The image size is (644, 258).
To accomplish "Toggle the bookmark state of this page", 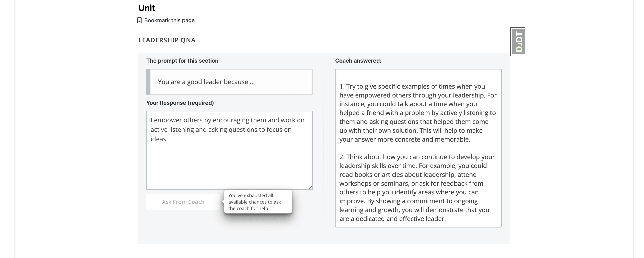I will pyautogui.click(x=169, y=20).
